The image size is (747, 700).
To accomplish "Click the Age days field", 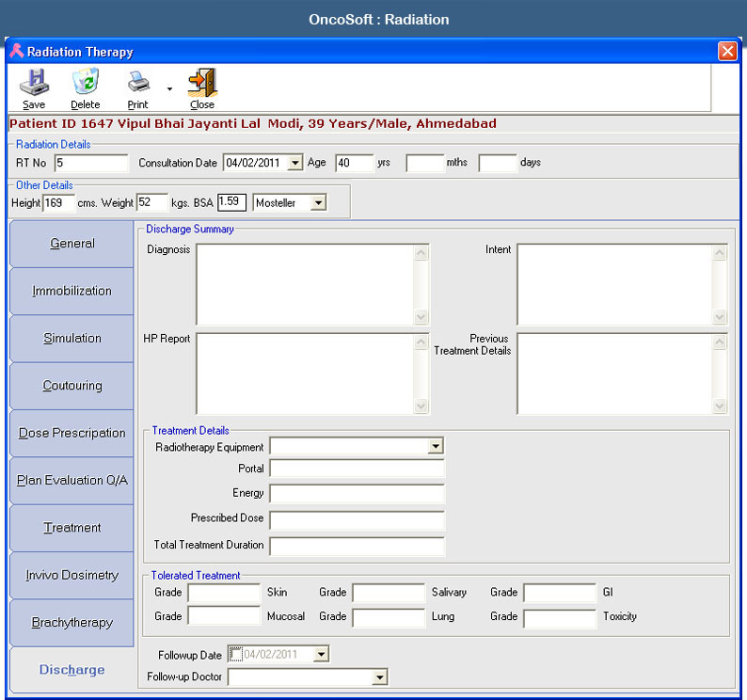I will pos(498,163).
